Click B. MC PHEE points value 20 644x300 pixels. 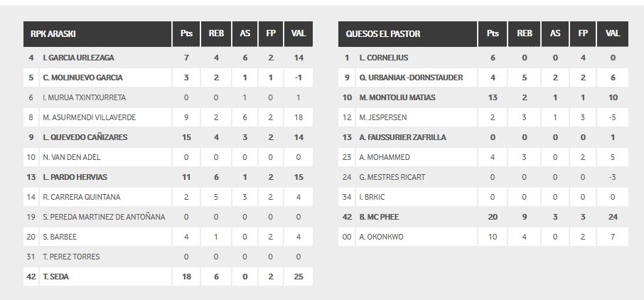(493, 217)
